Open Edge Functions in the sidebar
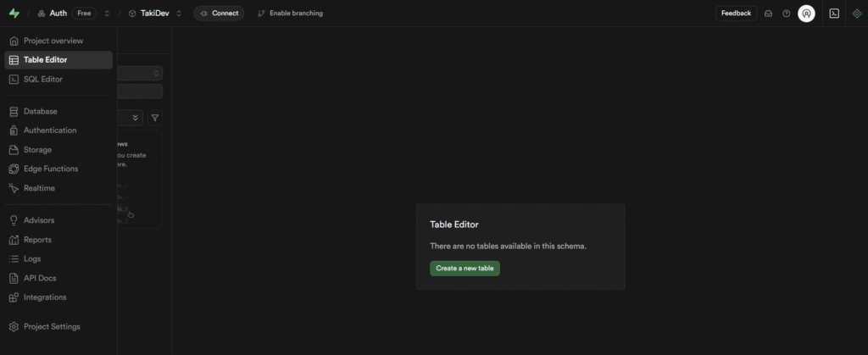The image size is (868, 355). coord(51,169)
